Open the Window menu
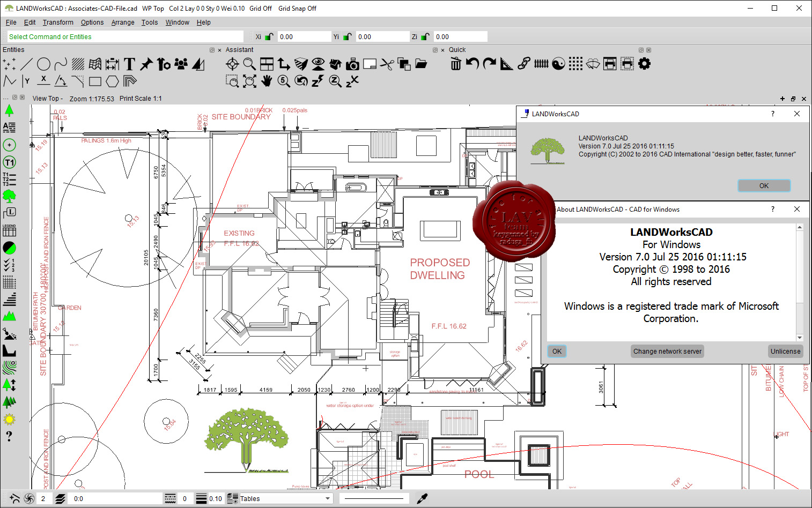 coord(177,23)
